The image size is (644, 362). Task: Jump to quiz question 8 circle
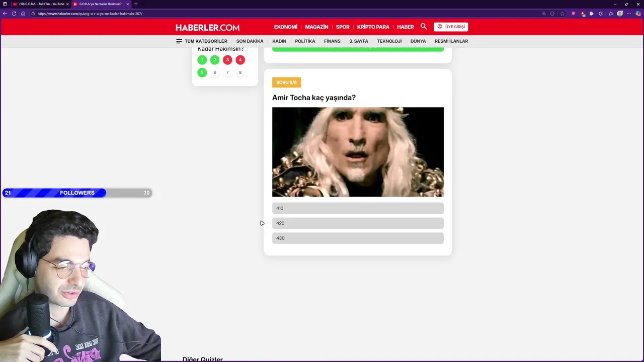(240, 72)
